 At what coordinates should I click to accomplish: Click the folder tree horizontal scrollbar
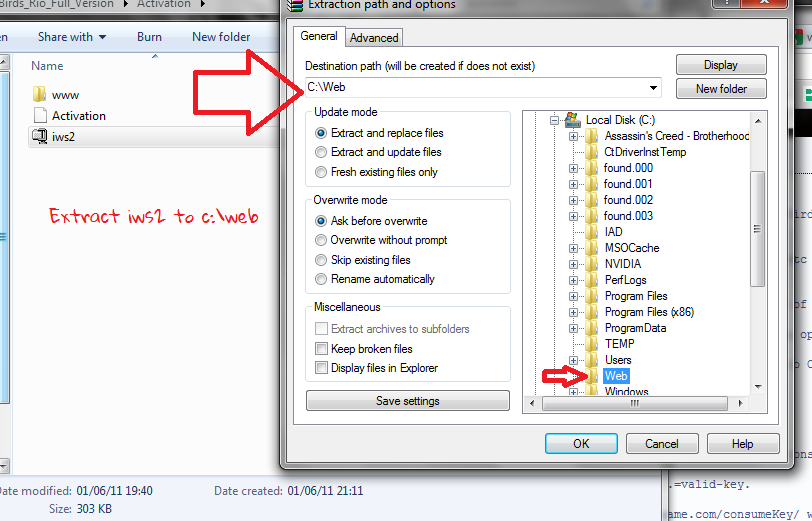tap(635, 403)
